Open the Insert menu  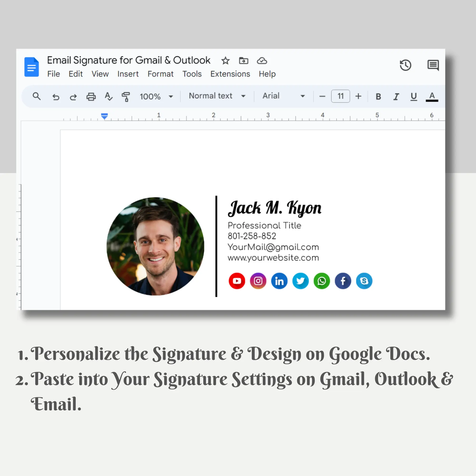click(x=128, y=74)
